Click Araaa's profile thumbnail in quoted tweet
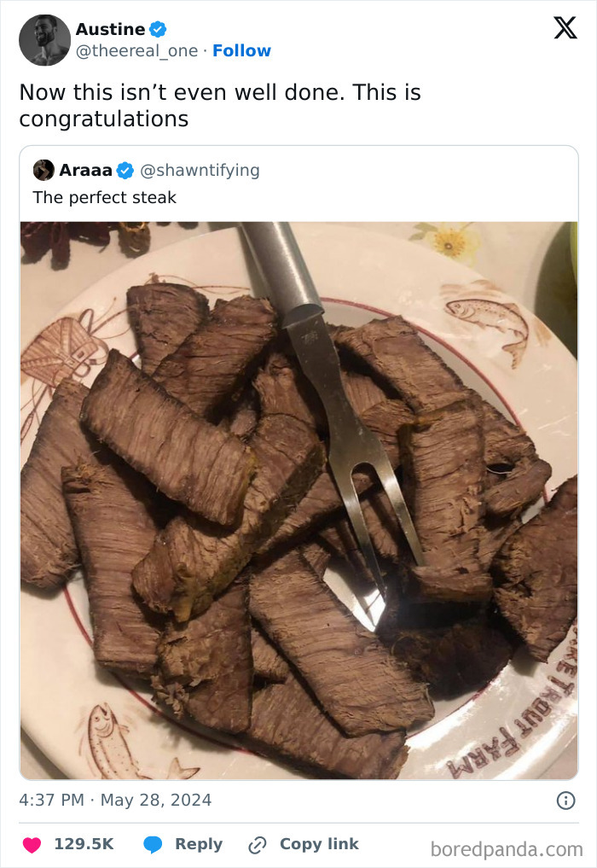Viewport: 597px width, 868px height. click(42, 170)
